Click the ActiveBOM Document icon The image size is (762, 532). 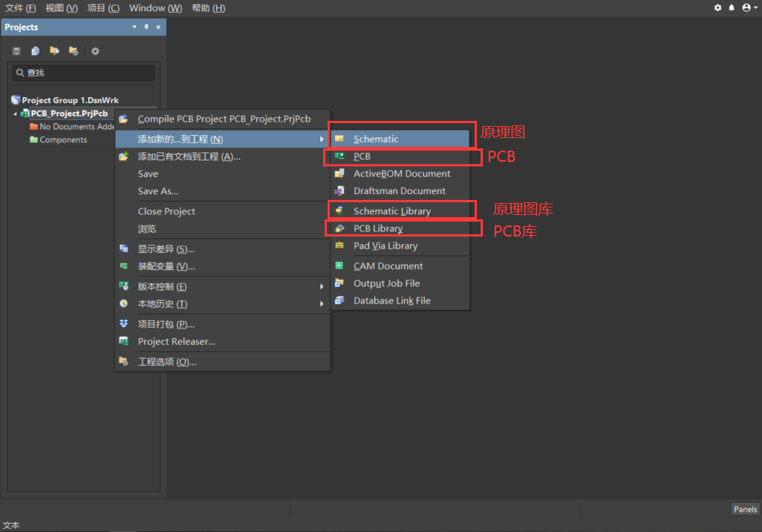point(340,173)
